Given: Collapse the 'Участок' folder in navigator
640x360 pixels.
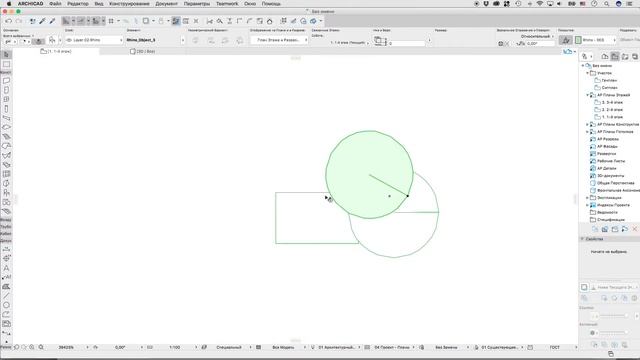Looking at the screenshot, I should pyautogui.click(x=588, y=73).
